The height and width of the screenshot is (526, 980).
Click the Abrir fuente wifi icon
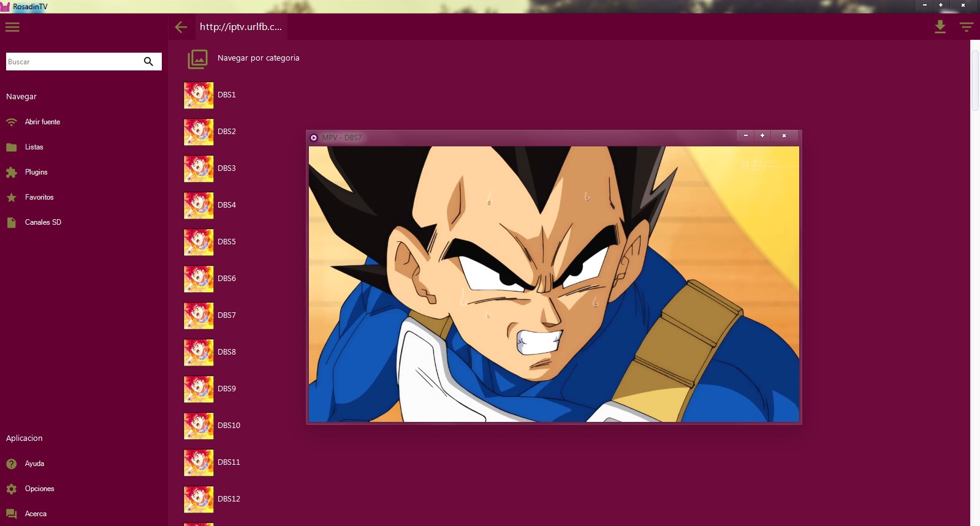[11, 122]
